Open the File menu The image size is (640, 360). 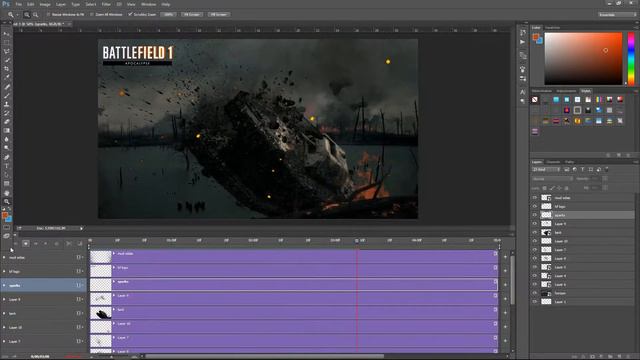(19, 4)
